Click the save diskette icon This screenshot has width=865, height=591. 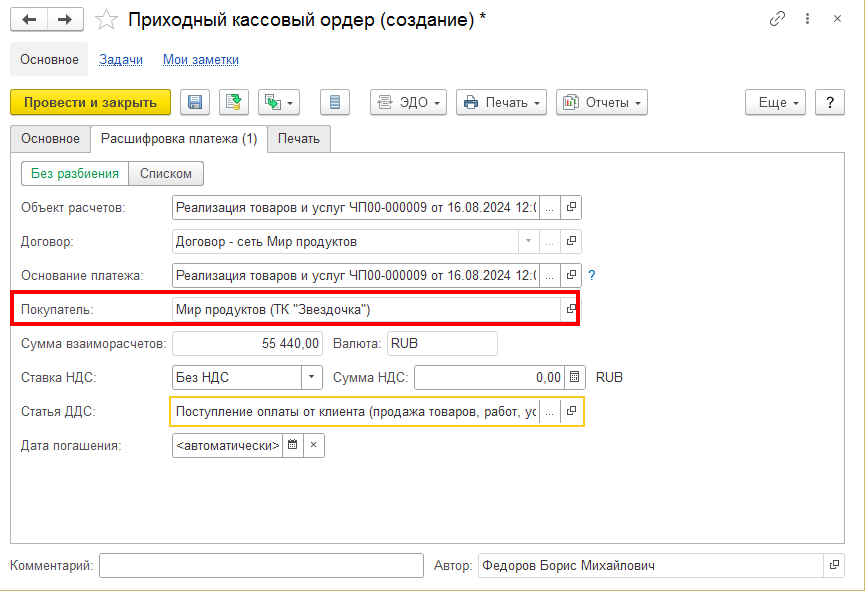195,102
